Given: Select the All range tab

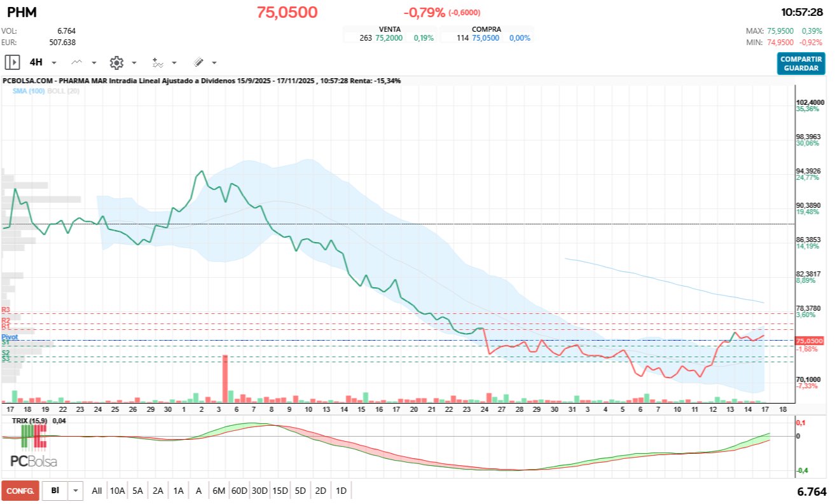Looking at the screenshot, I should pos(97,491).
